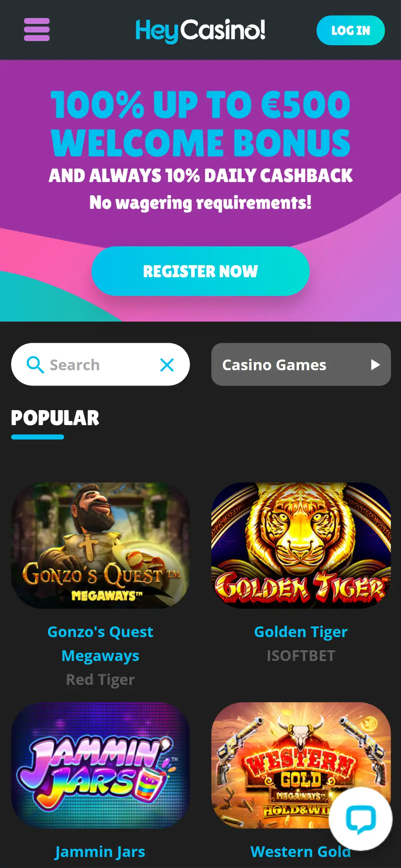Open the live chat bubble
The height and width of the screenshot is (868, 401).
tap(360, 819)
